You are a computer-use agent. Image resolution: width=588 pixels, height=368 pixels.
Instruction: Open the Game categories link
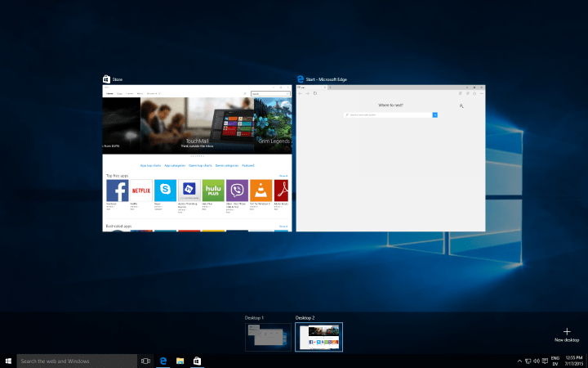tap(227, 165)
